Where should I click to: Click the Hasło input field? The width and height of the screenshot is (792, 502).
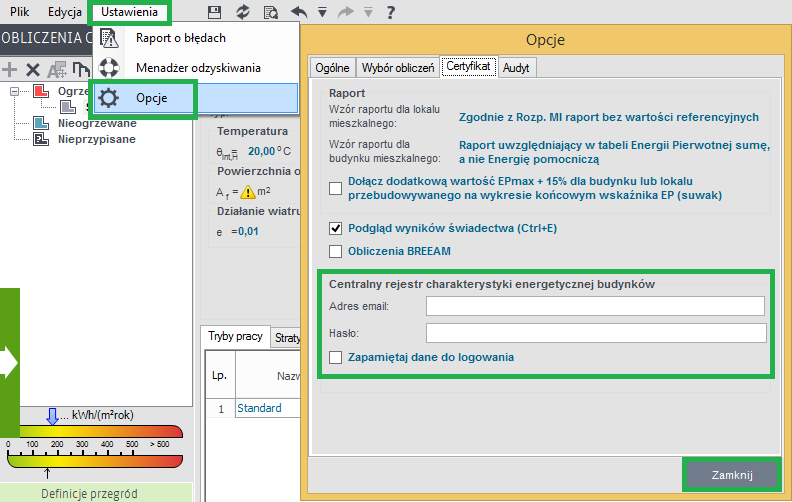596,333
